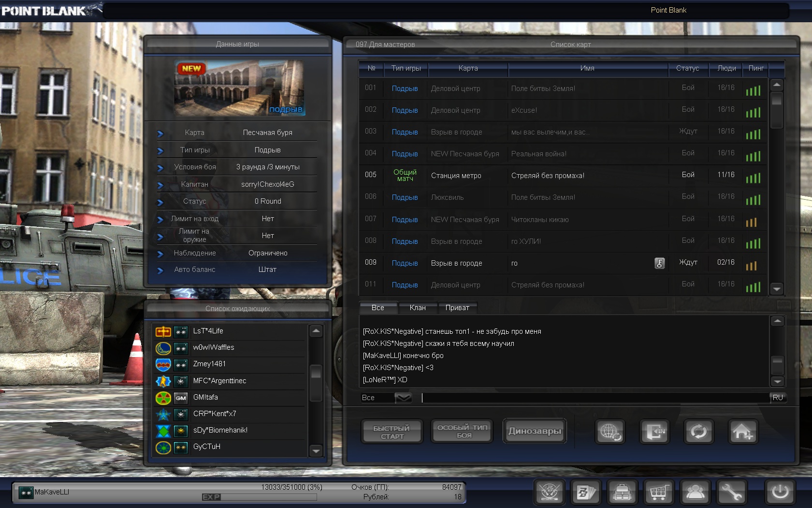Viewport: 812px width, 508px height.
Task: Switch to the Все chat tab
Action: pyautogui.click(x=378, y=308)
